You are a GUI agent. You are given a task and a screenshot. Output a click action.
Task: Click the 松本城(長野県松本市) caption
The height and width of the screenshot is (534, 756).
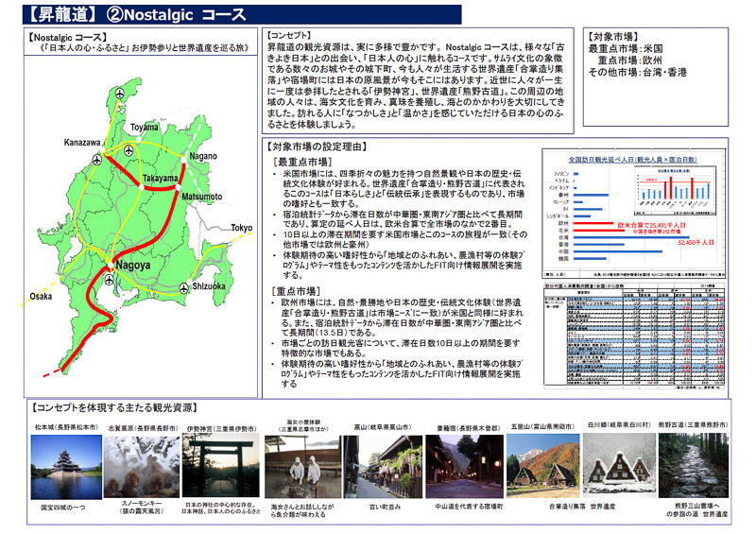(66, 427)
